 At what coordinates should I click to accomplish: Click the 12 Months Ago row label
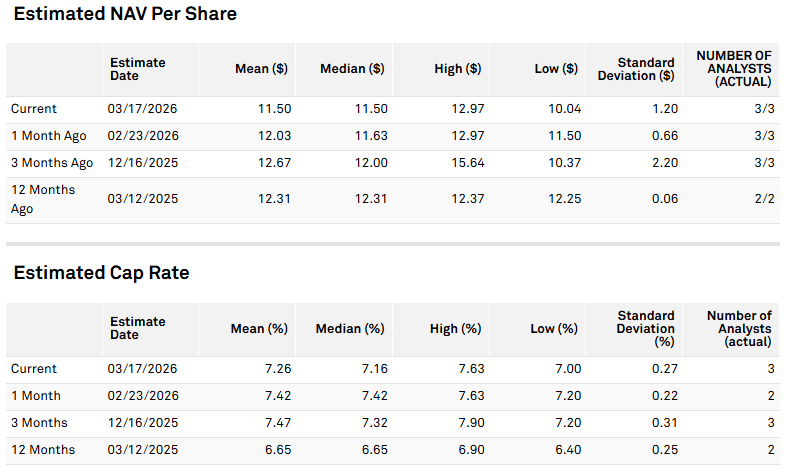[x=43, y=199]
